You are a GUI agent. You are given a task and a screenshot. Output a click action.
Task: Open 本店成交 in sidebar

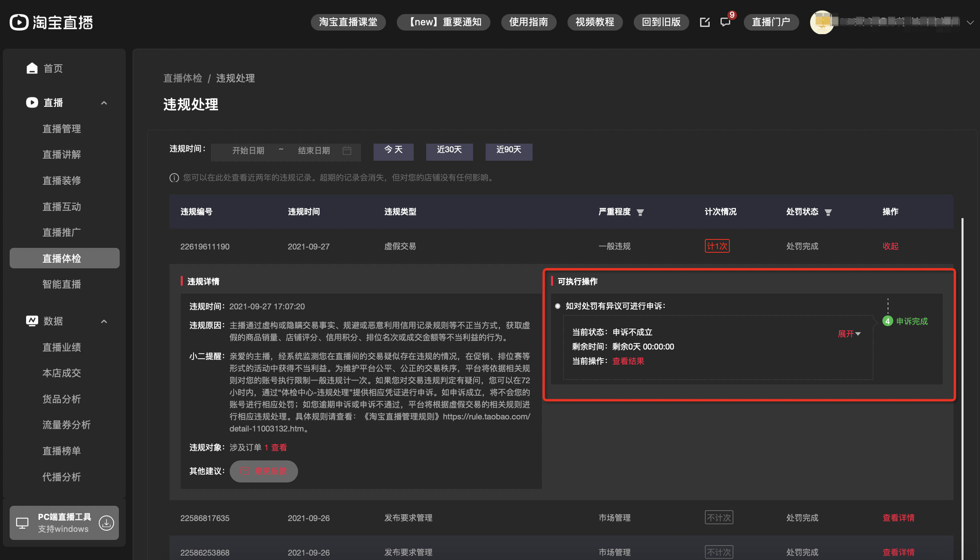pos(62,373)
